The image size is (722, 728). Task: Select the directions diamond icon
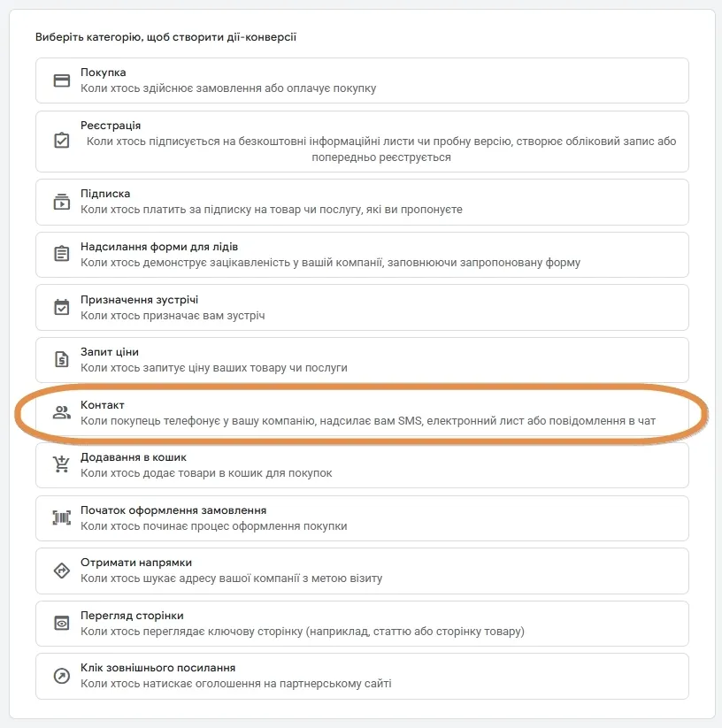(x=62, y=571)
